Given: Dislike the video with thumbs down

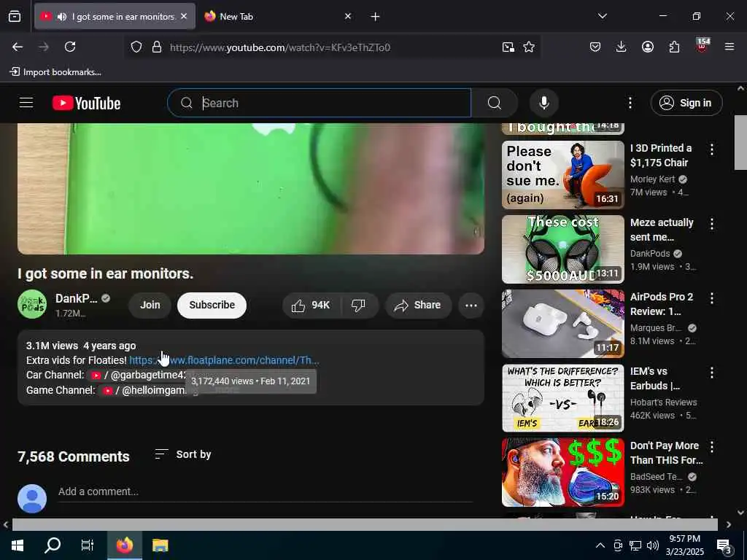Looking at the screenshot, I should [x=359, y=306].
